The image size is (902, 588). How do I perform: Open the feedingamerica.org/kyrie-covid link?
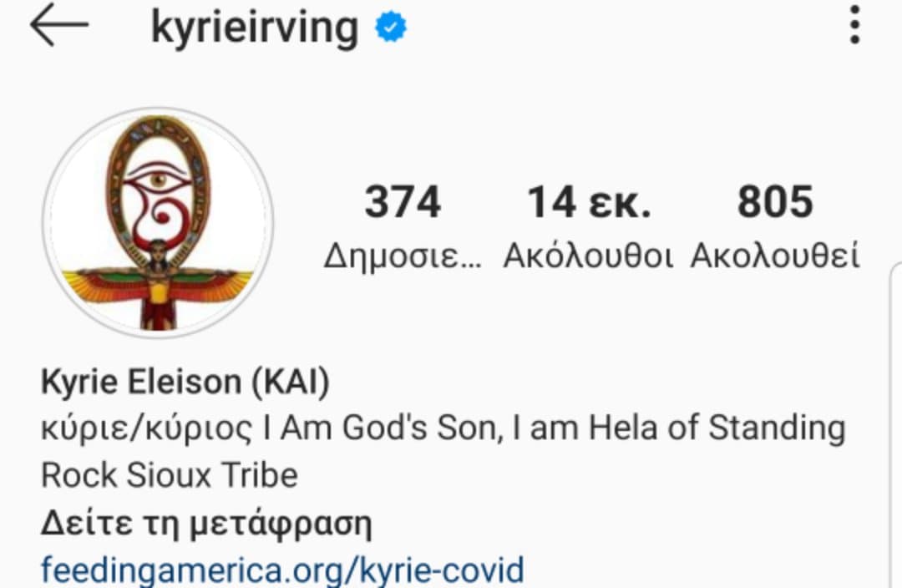(x=282, y=570)
